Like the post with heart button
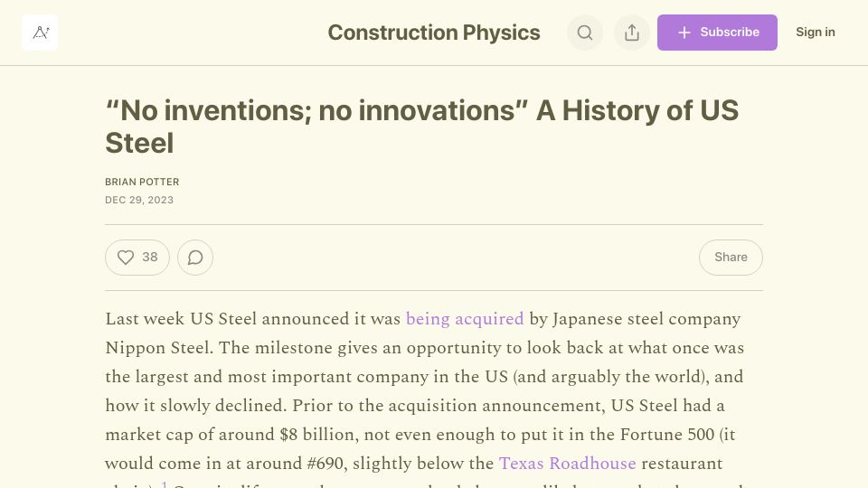 pos(137,258)
